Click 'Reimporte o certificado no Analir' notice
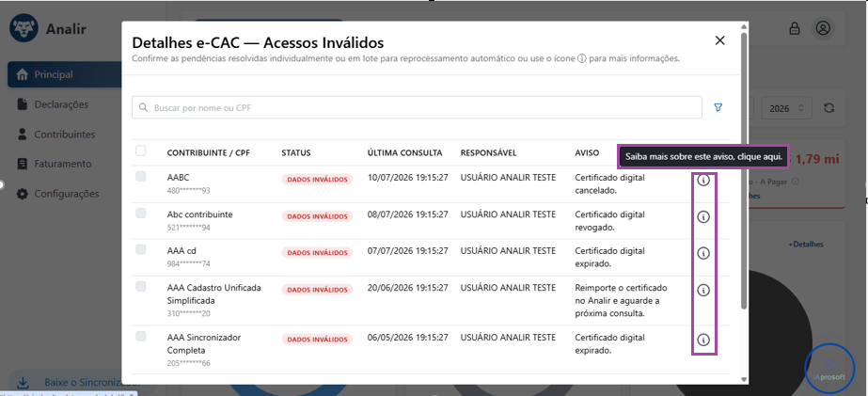 pyautogui.click(x=621, y=301)
